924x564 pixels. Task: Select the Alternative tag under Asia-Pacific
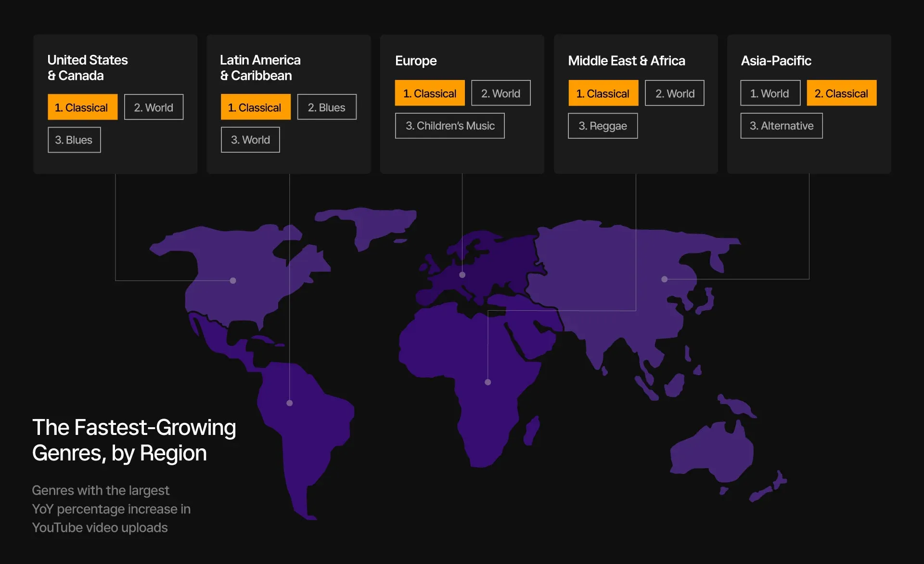(781, 126)
